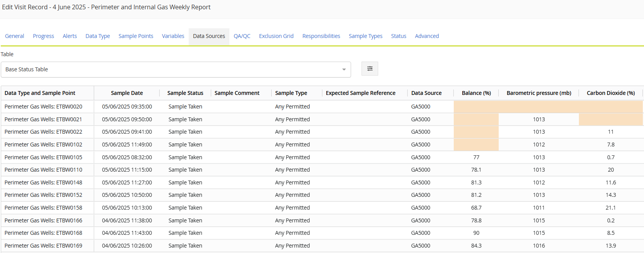Click the Carbon Dioxide (%) column header

click(x=610, y=93)
